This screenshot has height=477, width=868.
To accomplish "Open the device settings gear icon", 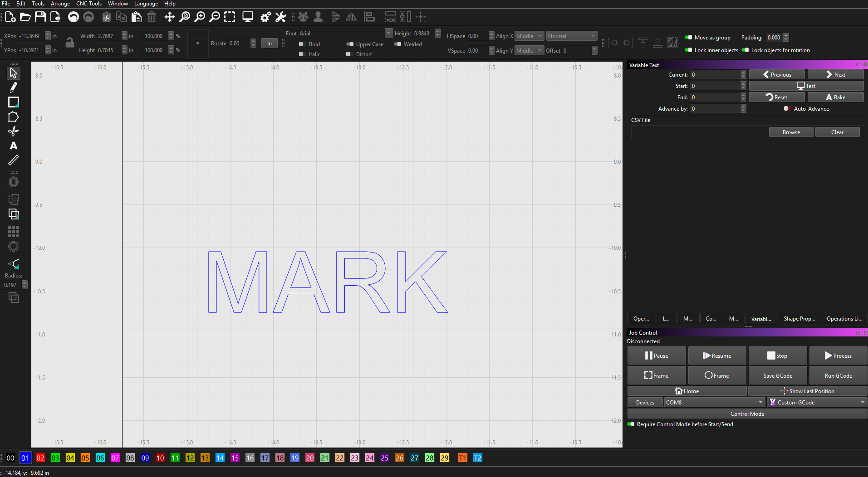I will [265, 17].
